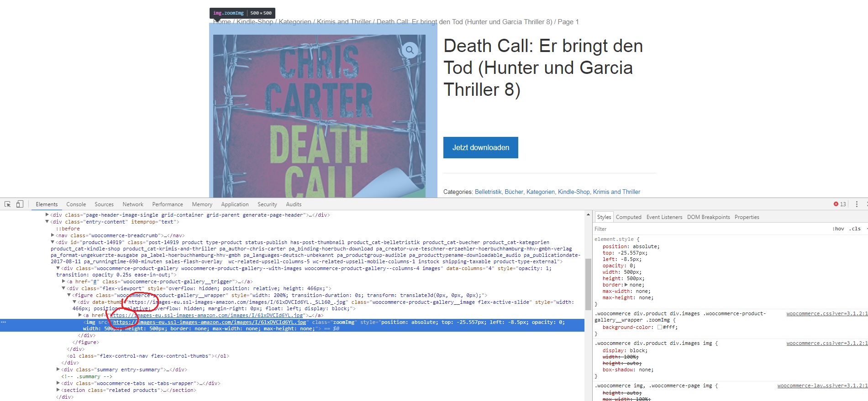Activate the inspect element picker tool
The height and width of the screenshot is (401, 868).
pyautogui.click(x=7, y=204)
